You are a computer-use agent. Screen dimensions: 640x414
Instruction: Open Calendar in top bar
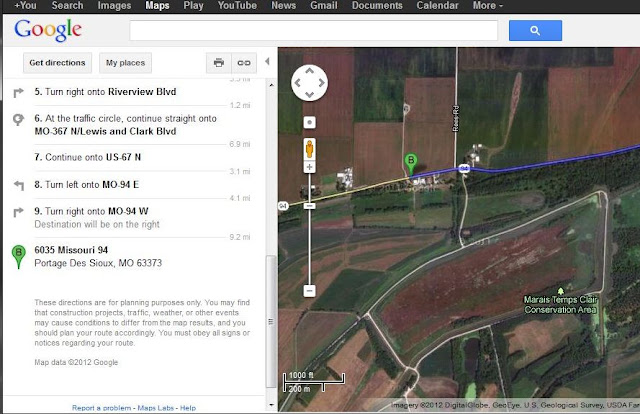pyautogui.click(x=437, y=5)
